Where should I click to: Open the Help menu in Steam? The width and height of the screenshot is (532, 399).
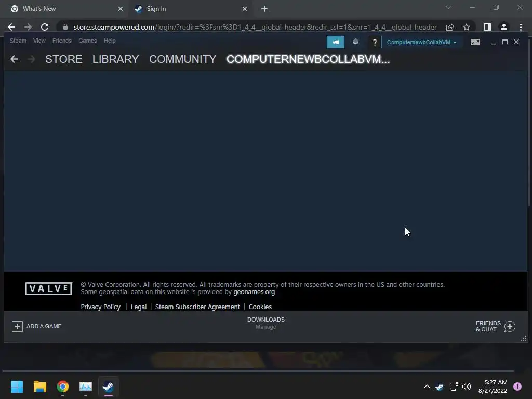coord(110,41)
